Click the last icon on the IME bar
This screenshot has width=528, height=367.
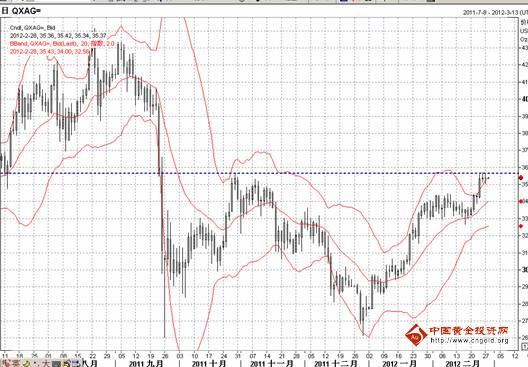pyautogui.click(x=76, y=364)
